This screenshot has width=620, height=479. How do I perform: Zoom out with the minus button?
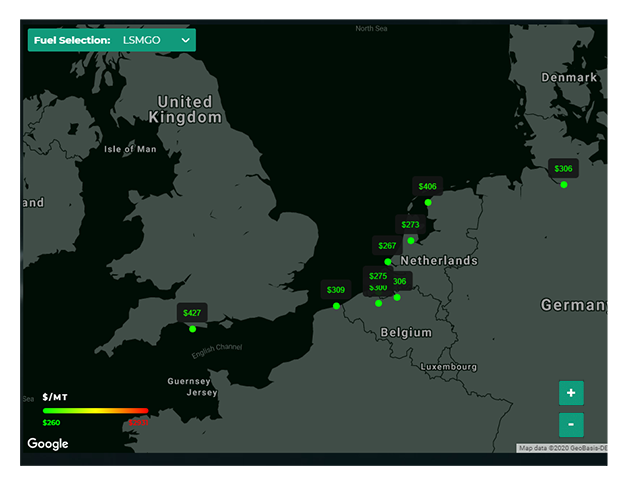pyautogui.click(x=571, y=424)
